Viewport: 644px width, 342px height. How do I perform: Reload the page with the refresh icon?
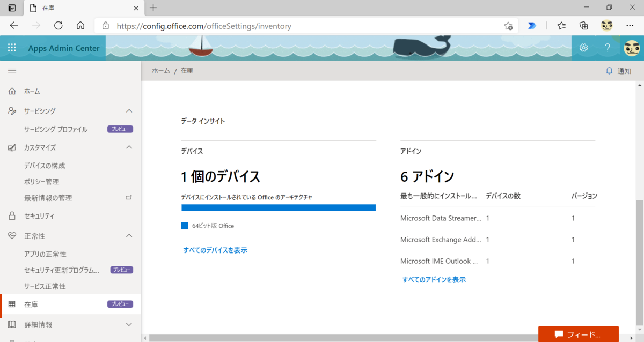(x=58, y=25)
